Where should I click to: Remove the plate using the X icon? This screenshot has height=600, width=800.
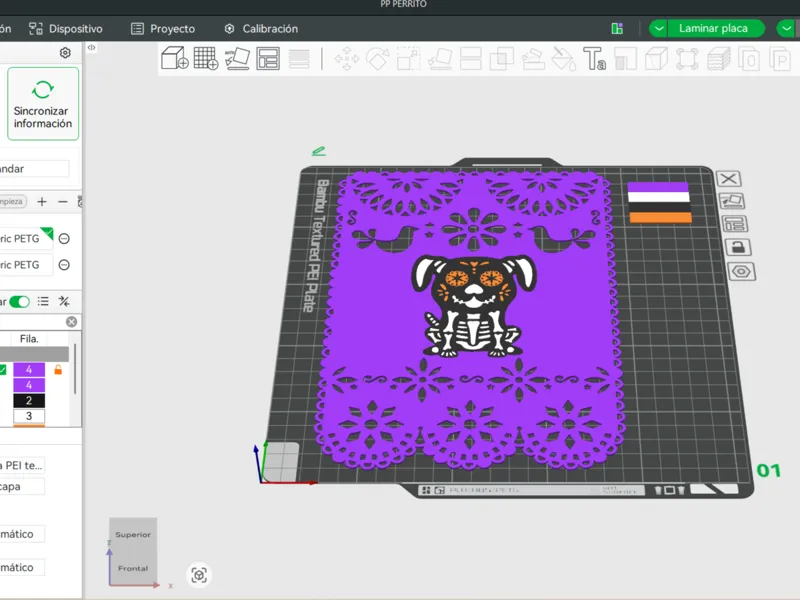[x=729, y=179]
